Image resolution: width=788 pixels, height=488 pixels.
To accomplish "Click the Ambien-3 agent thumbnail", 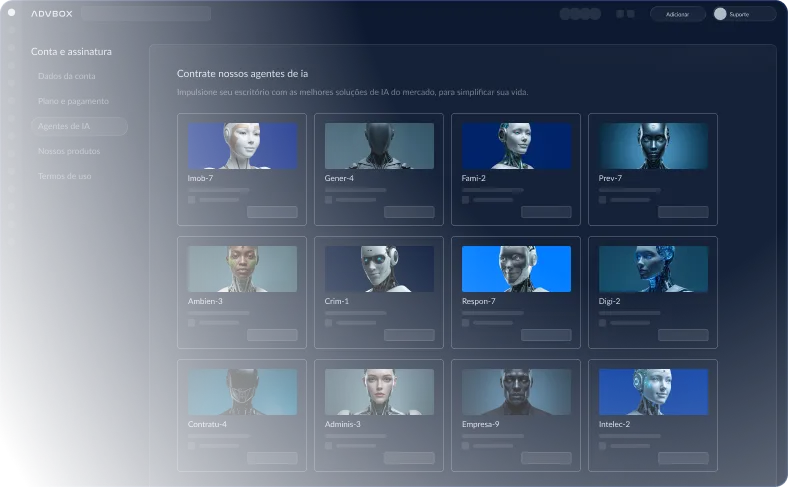I will click(x=242, y=269).
